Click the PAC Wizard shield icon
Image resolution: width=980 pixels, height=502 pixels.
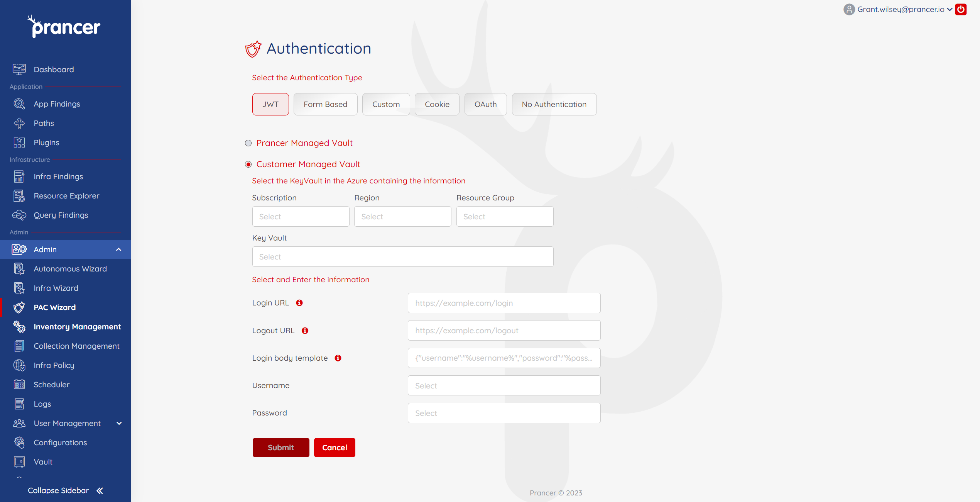[19, 307]
